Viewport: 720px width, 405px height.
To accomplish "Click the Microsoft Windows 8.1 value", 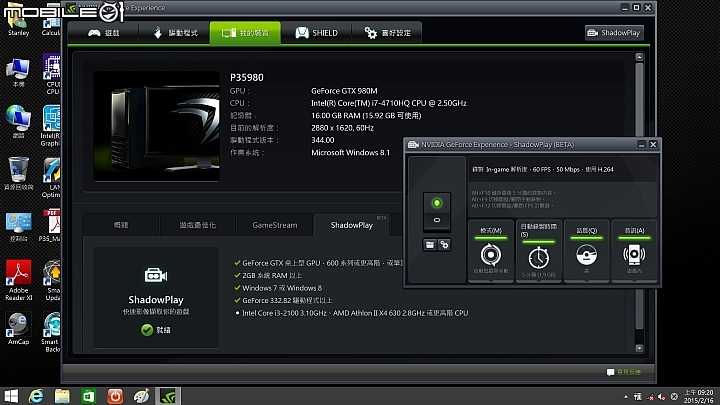I will (x=350, y=152).
